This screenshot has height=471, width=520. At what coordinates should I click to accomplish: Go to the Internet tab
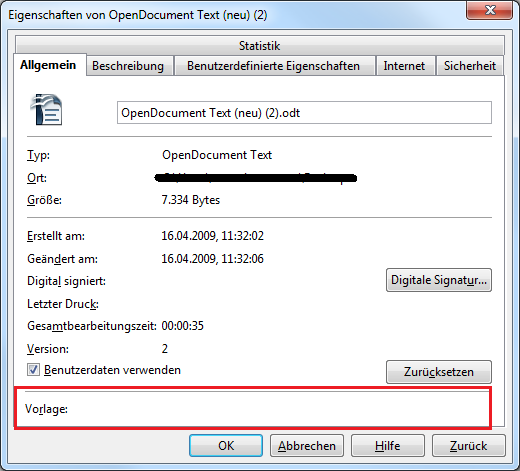[x=404, y=66]
